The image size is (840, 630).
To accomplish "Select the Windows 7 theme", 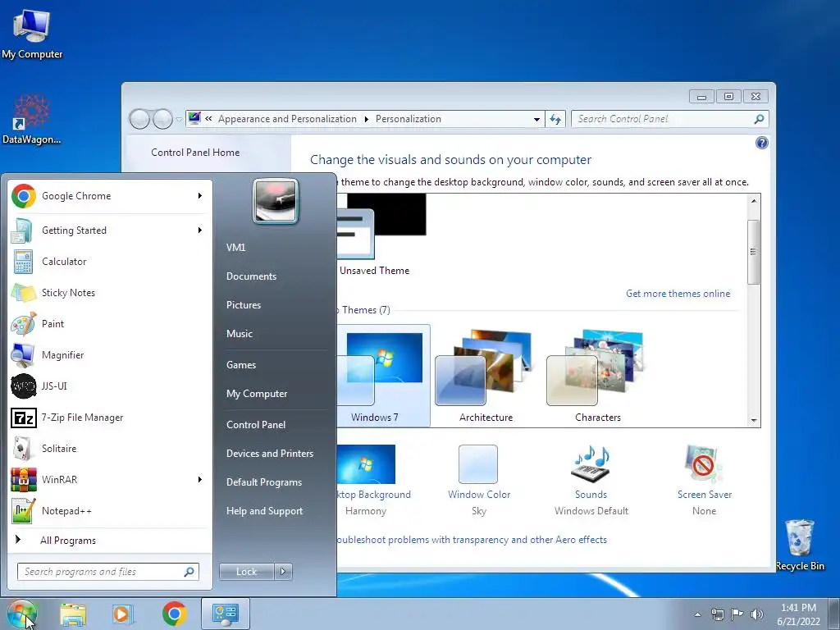I will coord(383,376).
